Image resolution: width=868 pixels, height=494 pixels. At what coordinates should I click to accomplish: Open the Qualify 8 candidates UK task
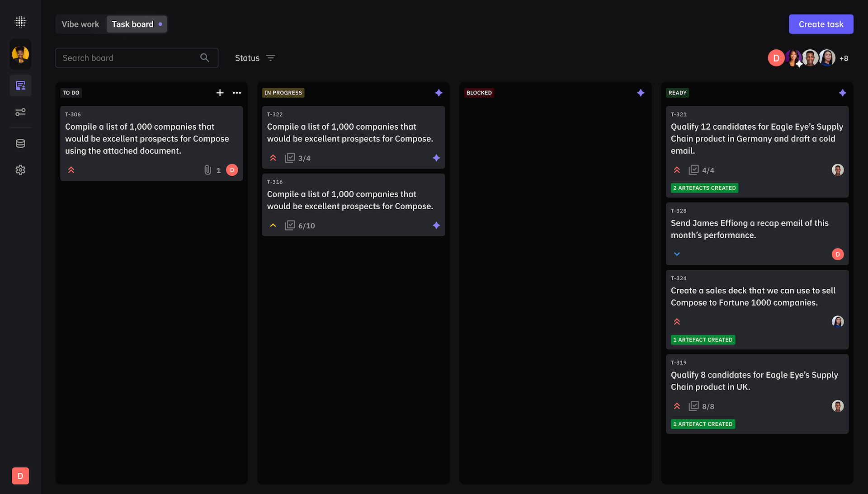757,394
